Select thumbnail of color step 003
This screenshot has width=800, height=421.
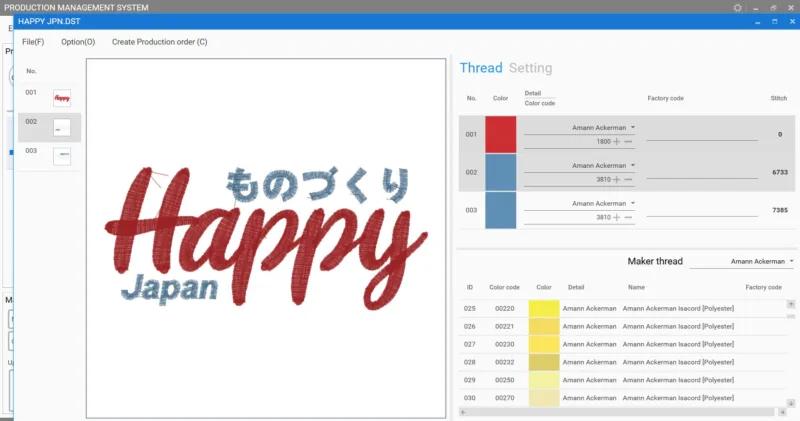click(62, 156)
